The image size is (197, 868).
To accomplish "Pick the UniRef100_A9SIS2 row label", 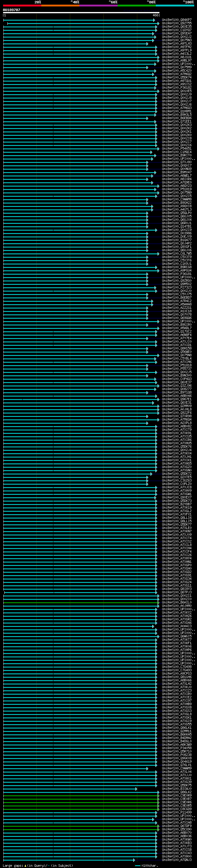I will pyautogui.click(x=177, y=84).
